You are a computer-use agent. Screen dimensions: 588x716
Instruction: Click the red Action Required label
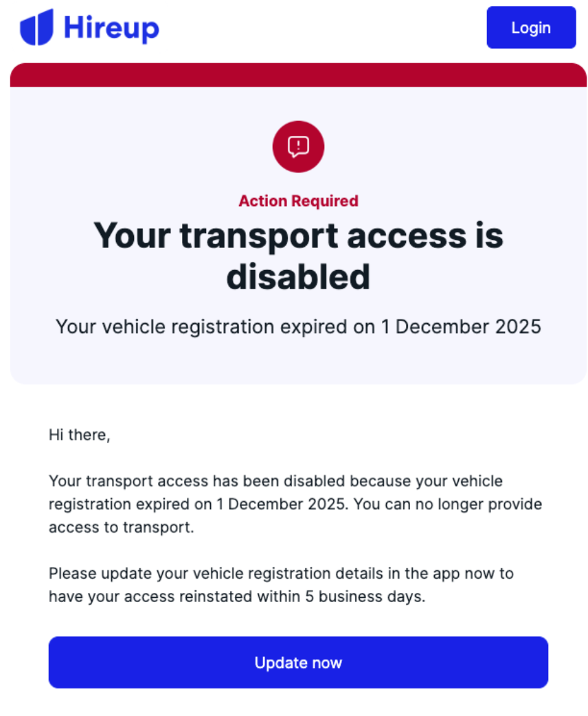tap(298, 201)
